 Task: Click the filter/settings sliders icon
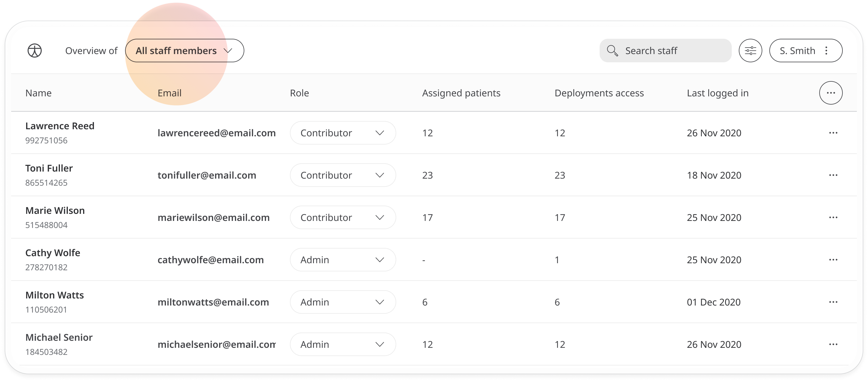tap(751, 50)
